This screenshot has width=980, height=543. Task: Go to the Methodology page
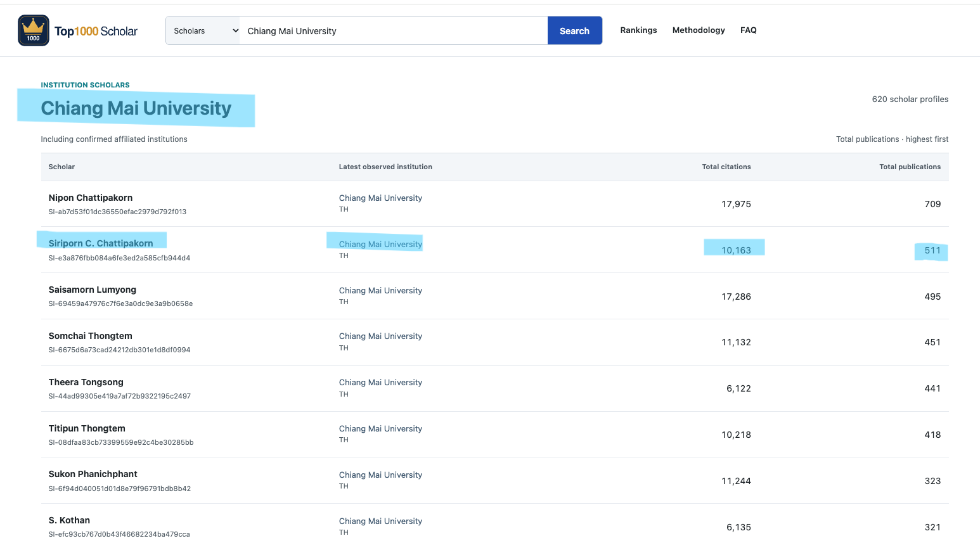coord(699,30)
